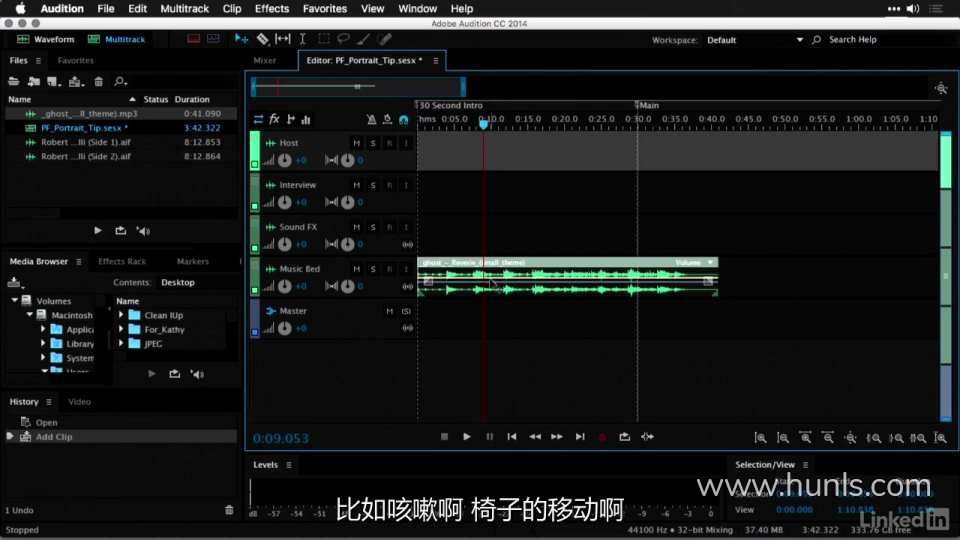
Task: Click the fx Effects icon above tracks
Action: [274, 119]
